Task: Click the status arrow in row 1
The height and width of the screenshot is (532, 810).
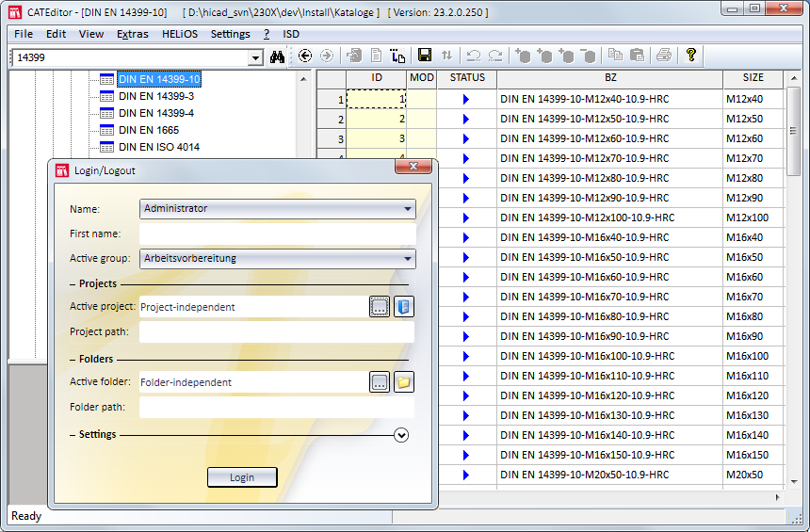Action: pyautogui.click(x=465, y=99)
